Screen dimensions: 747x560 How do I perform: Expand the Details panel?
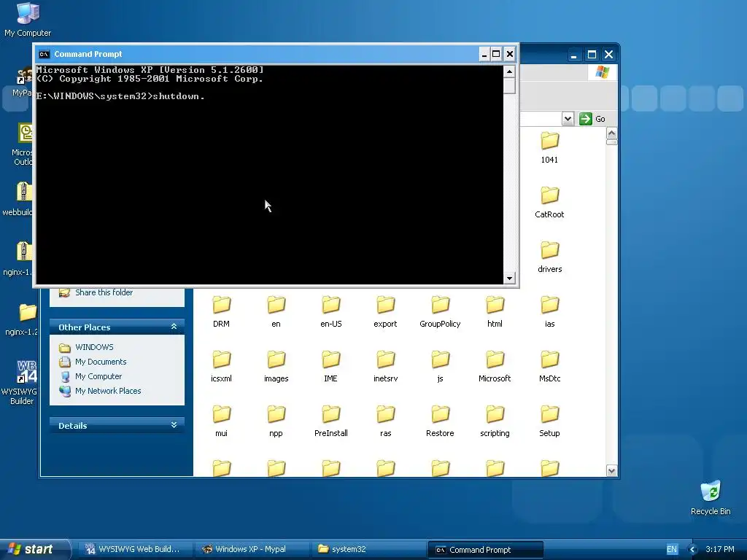point(174,425)
